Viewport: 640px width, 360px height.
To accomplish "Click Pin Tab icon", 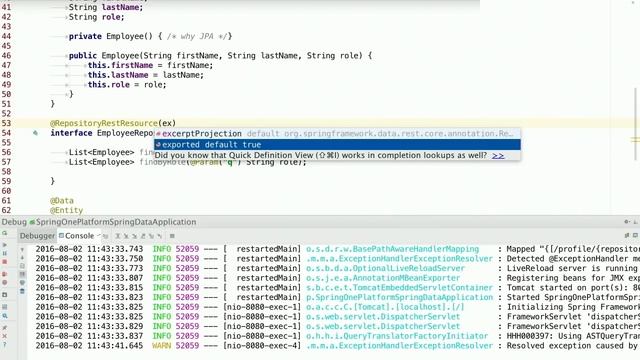I will tap(4, 327).
